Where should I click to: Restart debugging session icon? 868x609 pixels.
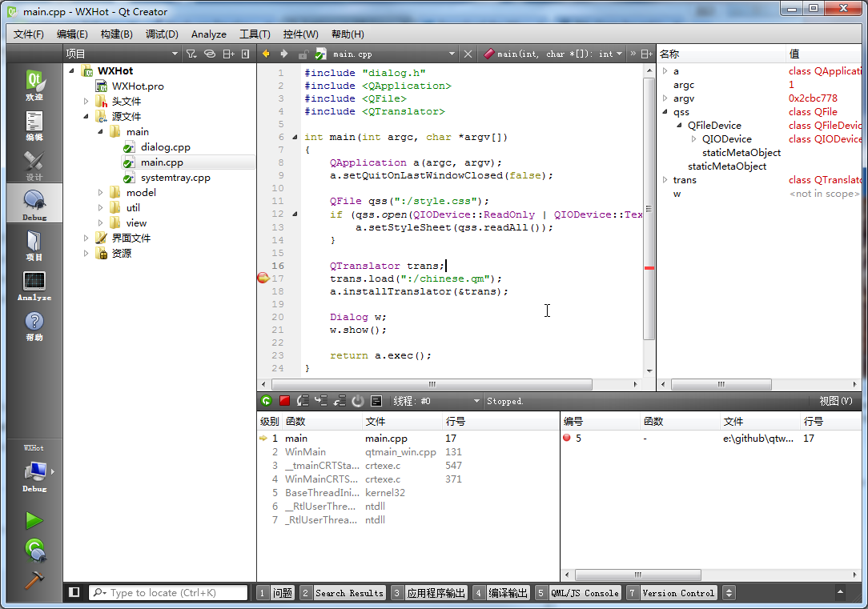tap(358, 401)
